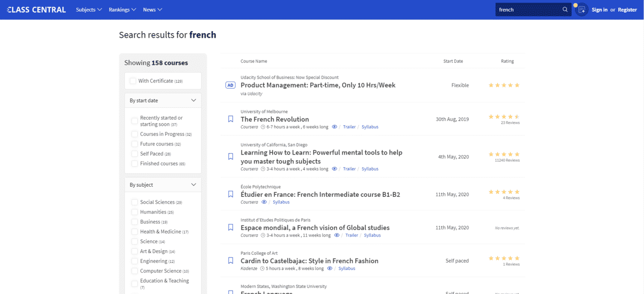Enable the With Certificate filter
Image resolution: width=644 pixels, height=294 pixels.
coord(133,81)
